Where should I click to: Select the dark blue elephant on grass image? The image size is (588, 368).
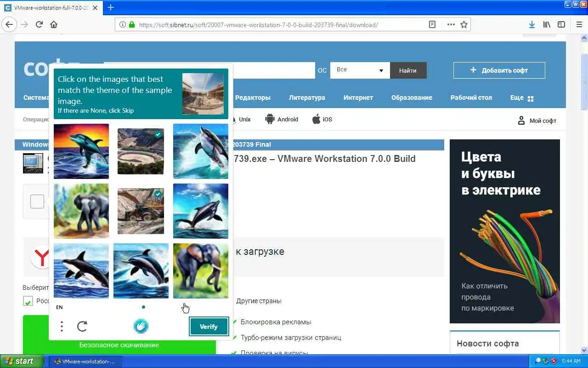[x=201, y=271]
